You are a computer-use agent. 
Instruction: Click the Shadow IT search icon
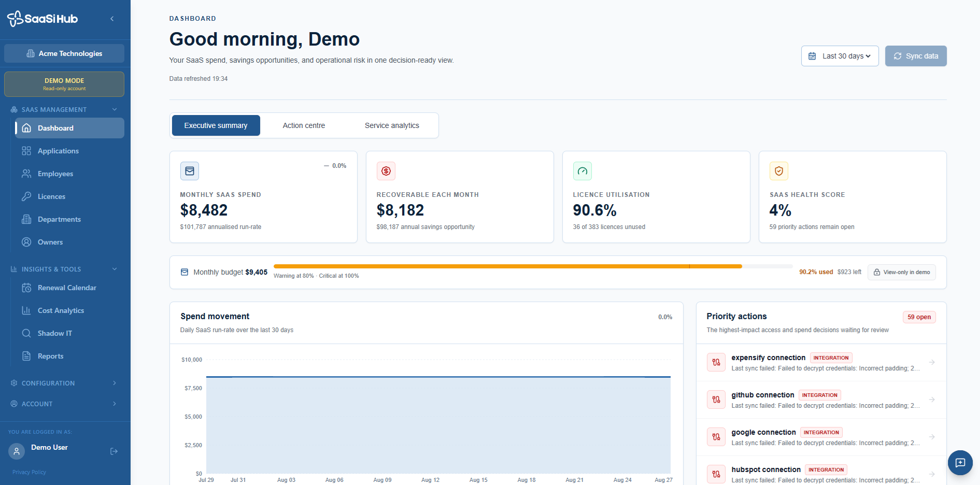pos(26,333)
